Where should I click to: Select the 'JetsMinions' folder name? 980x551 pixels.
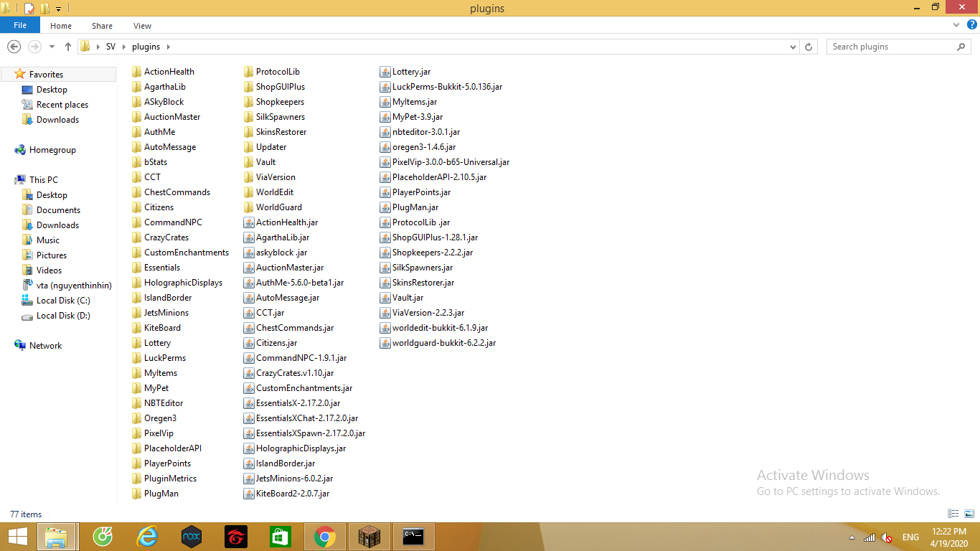[x=166, y=313]
